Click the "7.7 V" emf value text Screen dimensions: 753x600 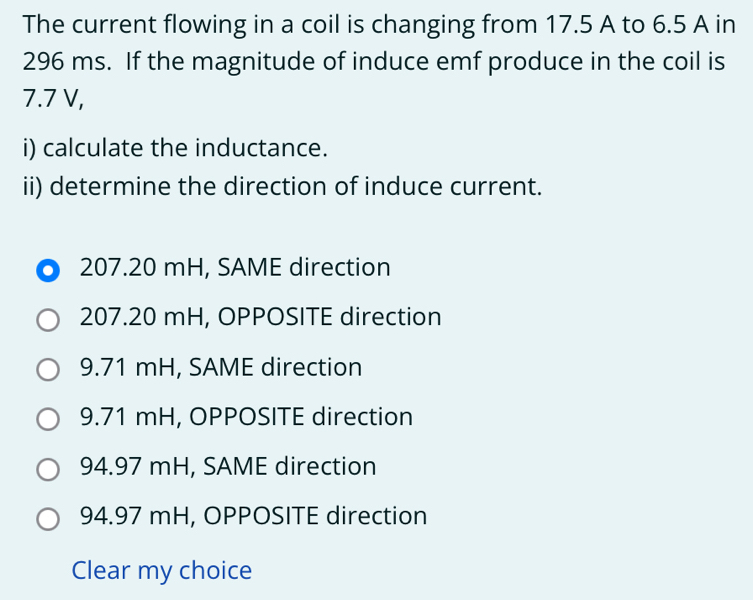[x=48, y=98]
